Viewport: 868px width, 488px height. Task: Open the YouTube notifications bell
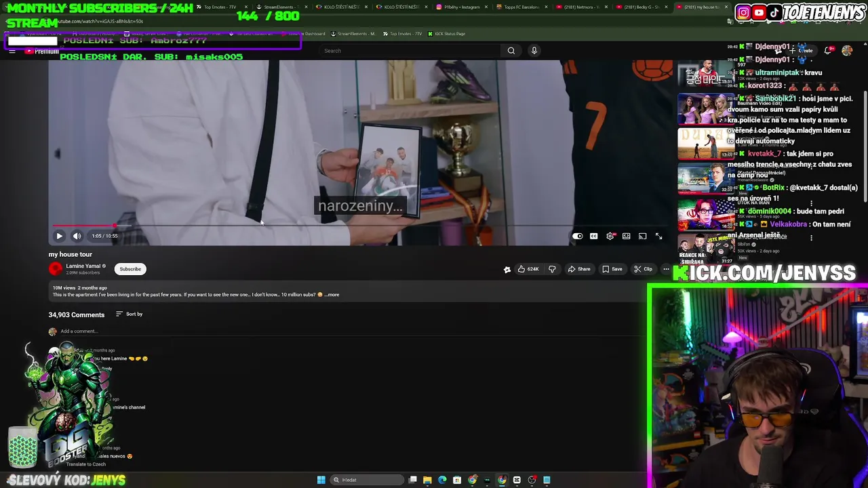pyautogui.click(x=828, y=51)
